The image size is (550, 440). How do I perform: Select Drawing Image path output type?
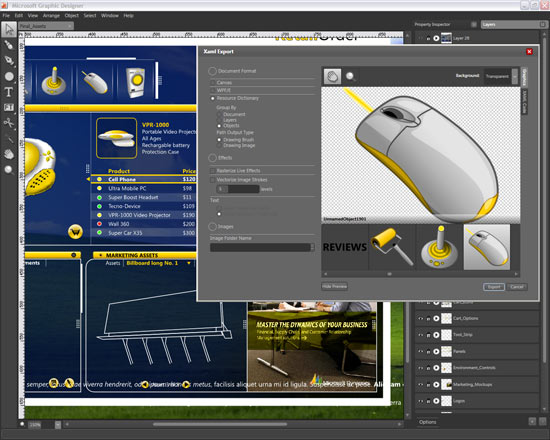pos(219,145)
